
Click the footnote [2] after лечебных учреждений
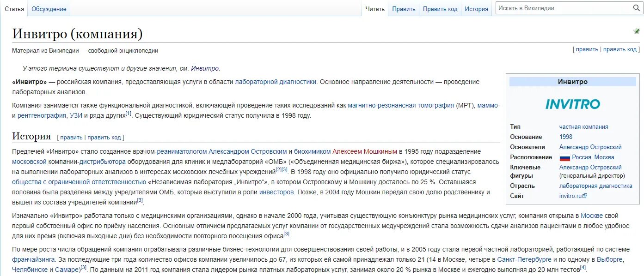(x=279, y=169)
